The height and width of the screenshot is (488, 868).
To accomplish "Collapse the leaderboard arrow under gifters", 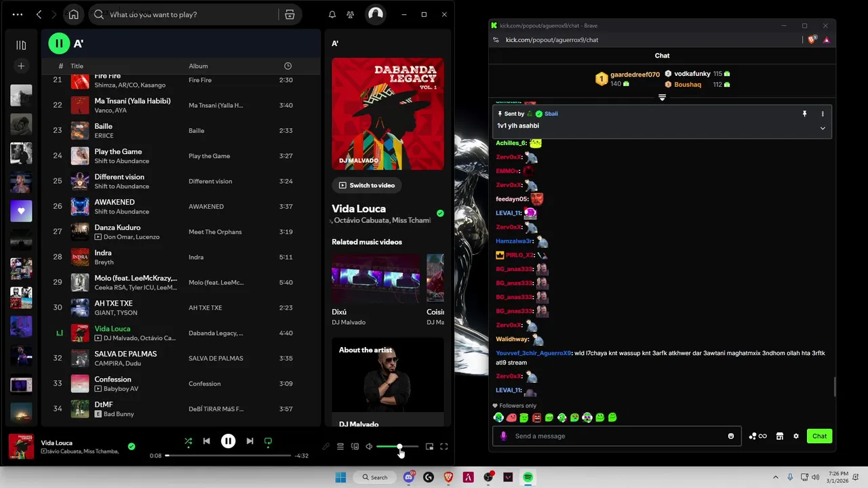I will coord(663,98).
